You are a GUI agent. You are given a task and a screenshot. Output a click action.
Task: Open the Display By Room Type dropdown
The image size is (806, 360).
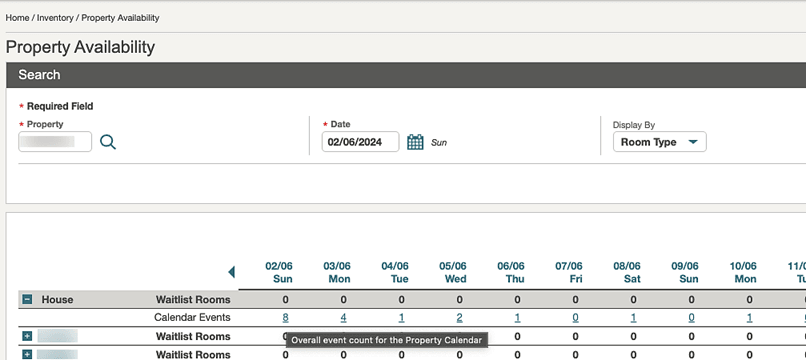coord(660,142)
